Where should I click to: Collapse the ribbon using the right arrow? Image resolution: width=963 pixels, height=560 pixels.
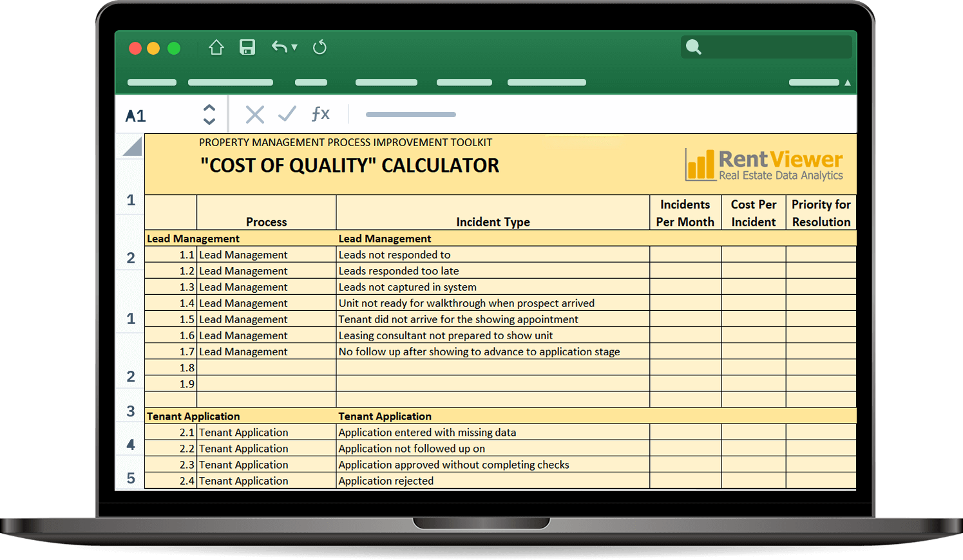[x=848, y=82]
